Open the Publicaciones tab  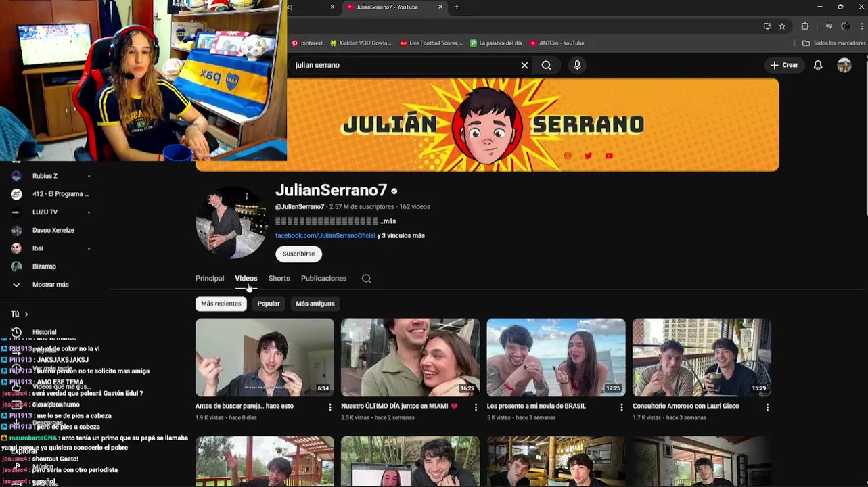tap(323, 279)
